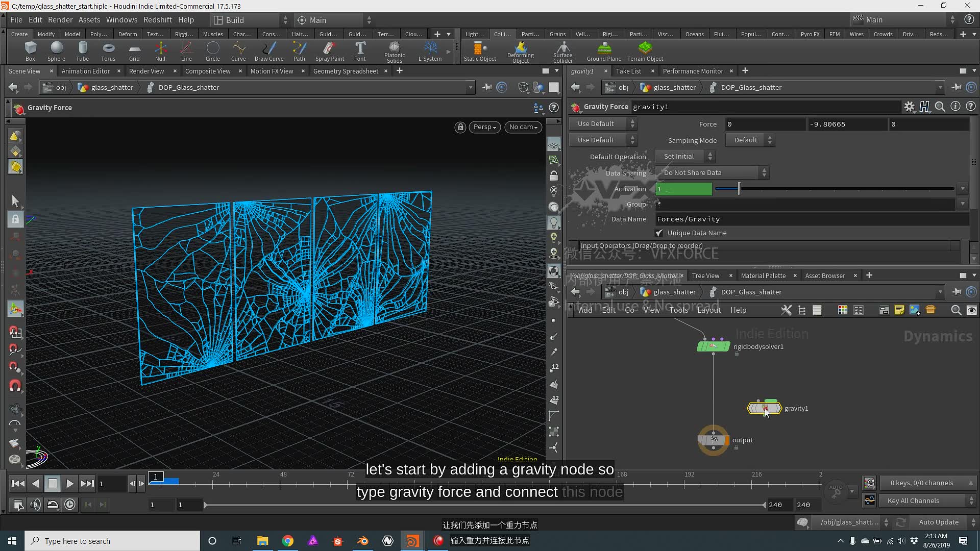Toggle audio playback speaker icon
980x551 pixels.
35,505
